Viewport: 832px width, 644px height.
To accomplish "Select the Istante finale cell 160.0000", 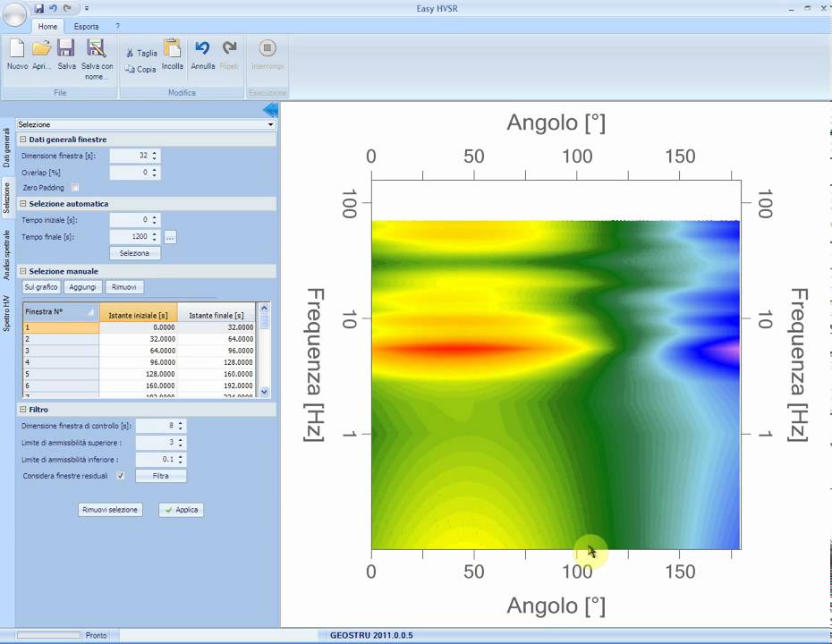I will point(216,374).
